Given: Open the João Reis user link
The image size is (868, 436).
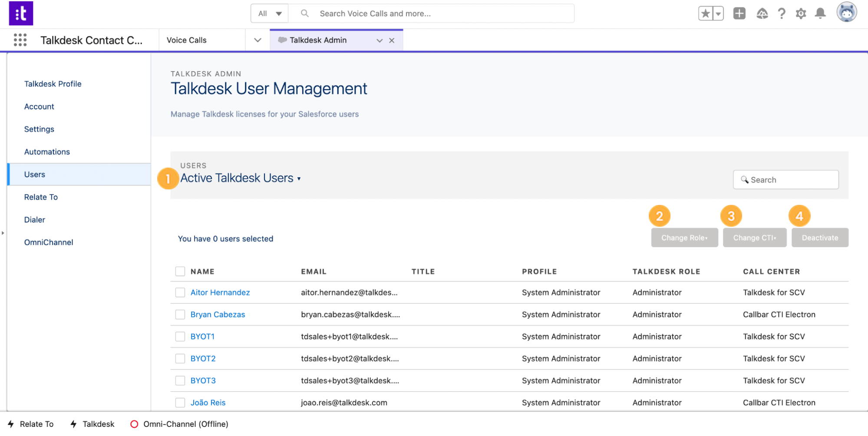Looking at the screenshot, I should coord(208,403).
